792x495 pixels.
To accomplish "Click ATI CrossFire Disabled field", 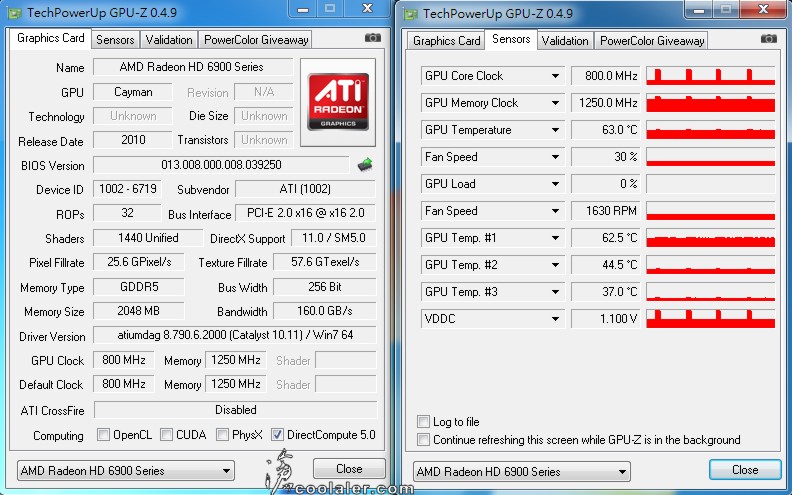I will (235, 410).
